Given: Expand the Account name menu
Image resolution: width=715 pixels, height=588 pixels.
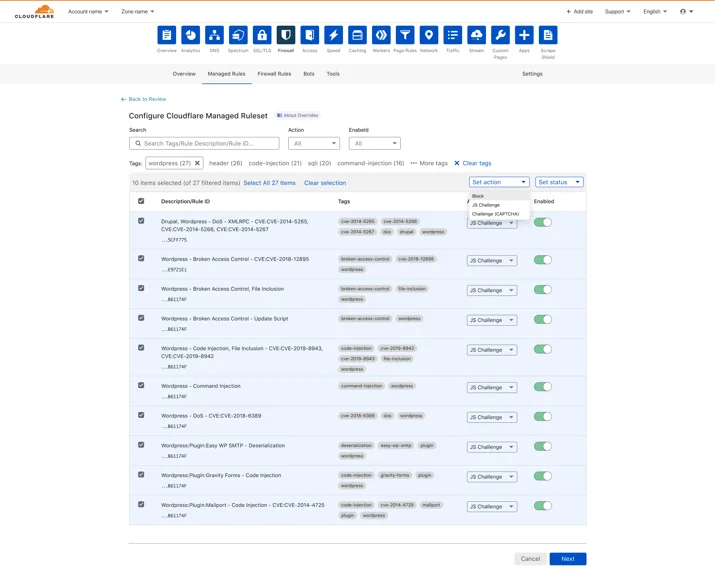Looking at the screenshot, I should (x=88, y=11).
